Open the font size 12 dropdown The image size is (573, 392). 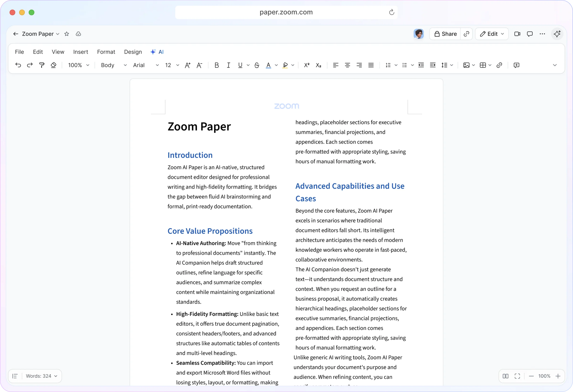[x=172, y=65]
